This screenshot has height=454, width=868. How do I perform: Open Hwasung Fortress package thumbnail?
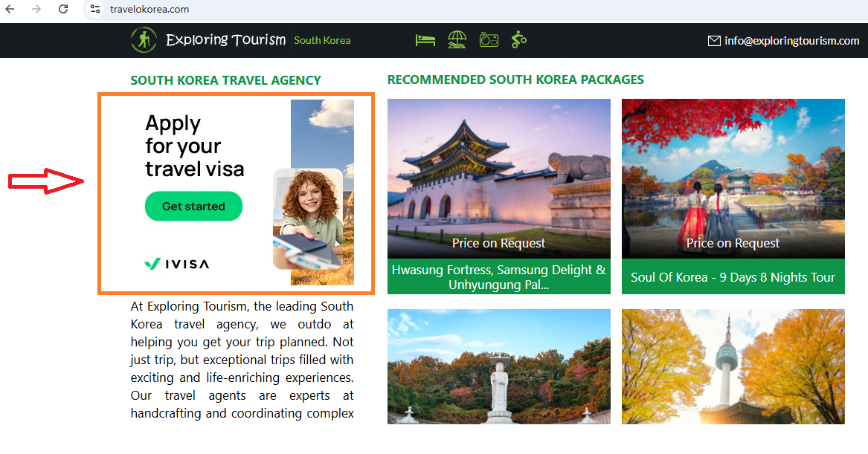[x=499, y=178]
